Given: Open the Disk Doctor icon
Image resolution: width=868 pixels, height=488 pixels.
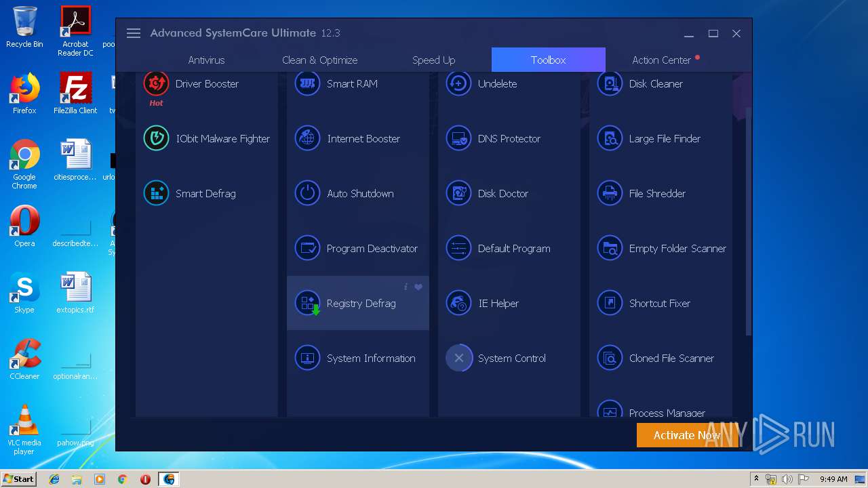Looking at the screenshot, I should click(x=458, y=193).
